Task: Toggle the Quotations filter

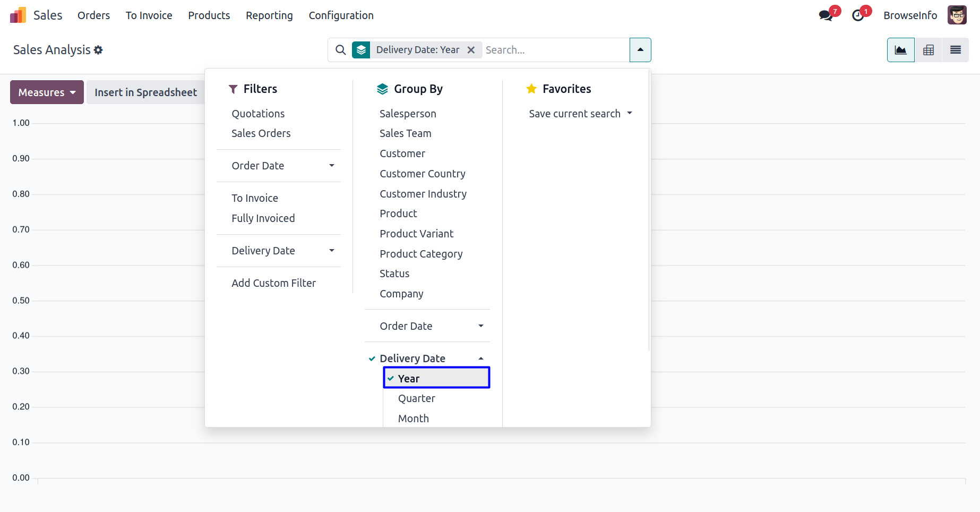Action: (x=258, y=114)
